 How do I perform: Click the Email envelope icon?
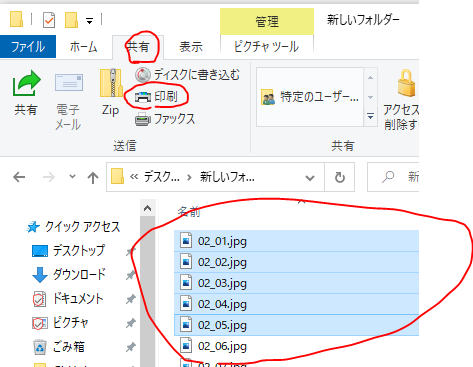[x=69, y=82]
